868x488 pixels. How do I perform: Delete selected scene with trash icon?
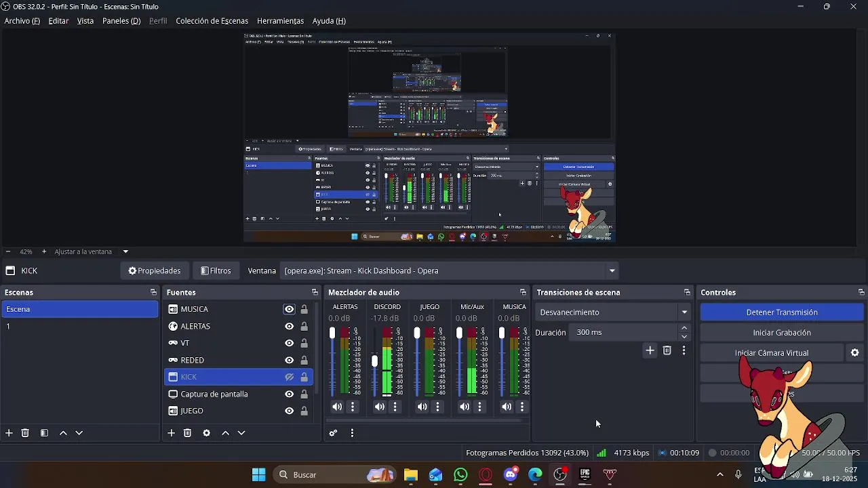25,433
